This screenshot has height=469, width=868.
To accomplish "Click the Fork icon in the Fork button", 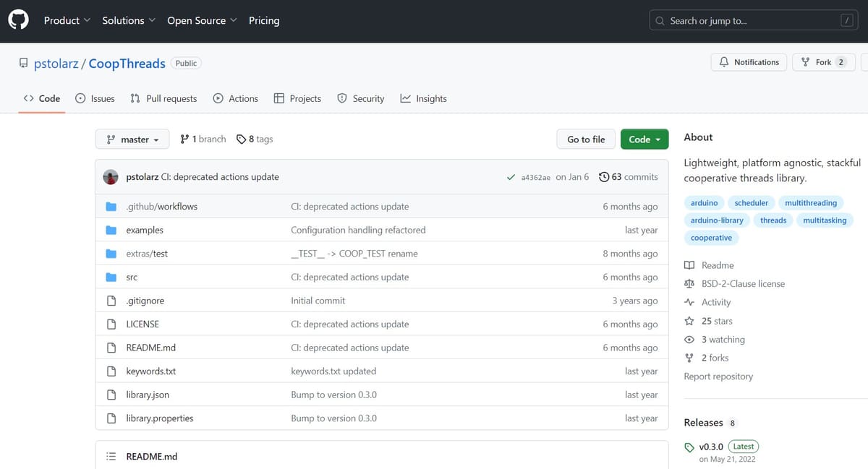I will pos(806,62).
